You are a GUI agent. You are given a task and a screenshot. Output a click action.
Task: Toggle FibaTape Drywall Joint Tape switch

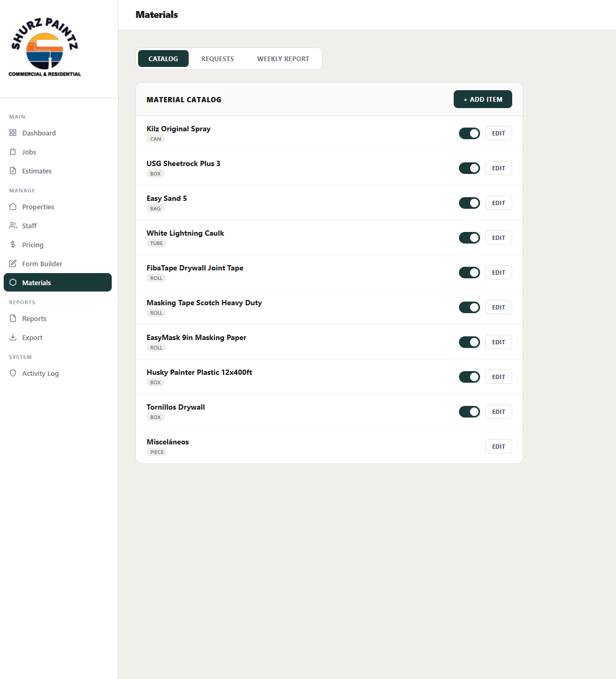click(470, 273)
